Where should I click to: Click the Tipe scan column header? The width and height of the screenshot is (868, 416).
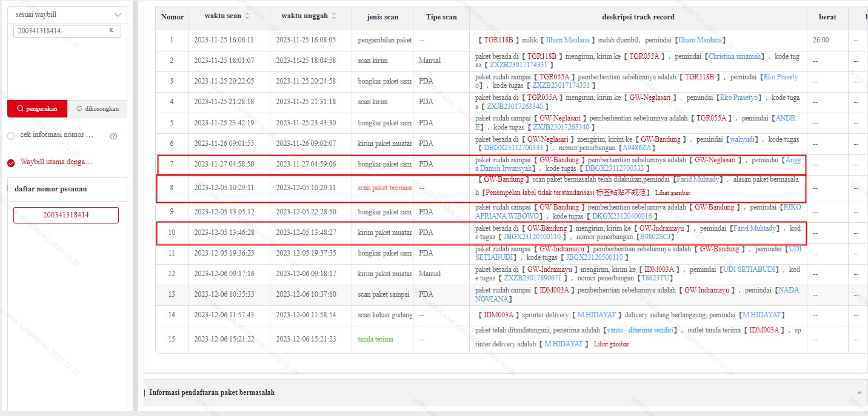tap(441, 17)
